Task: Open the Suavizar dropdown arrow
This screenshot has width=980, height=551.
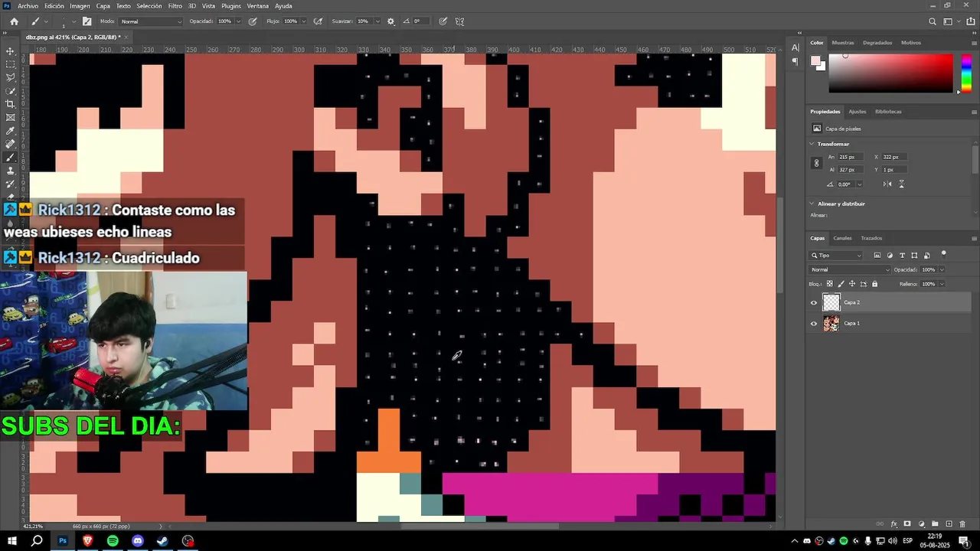Action: 377,21
